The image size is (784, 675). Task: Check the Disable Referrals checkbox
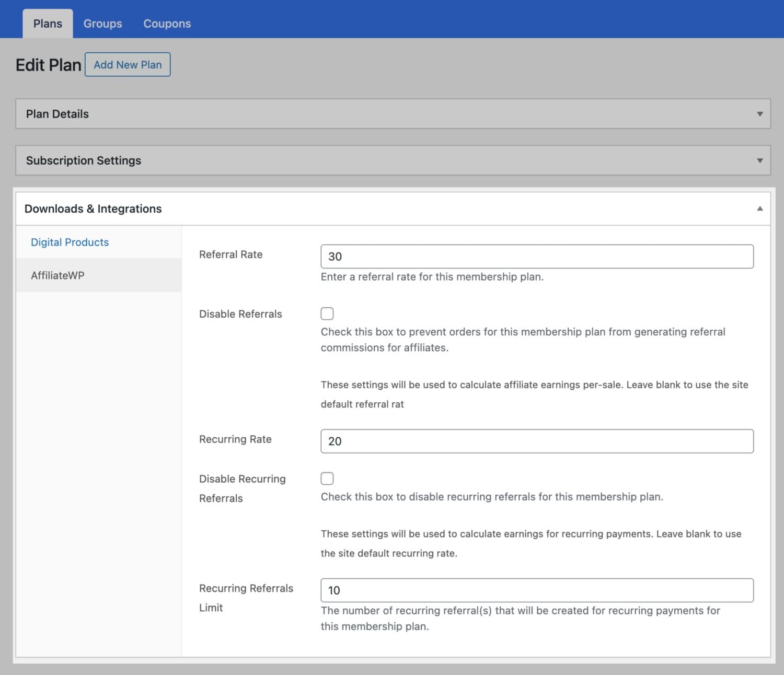coord(327,313)
